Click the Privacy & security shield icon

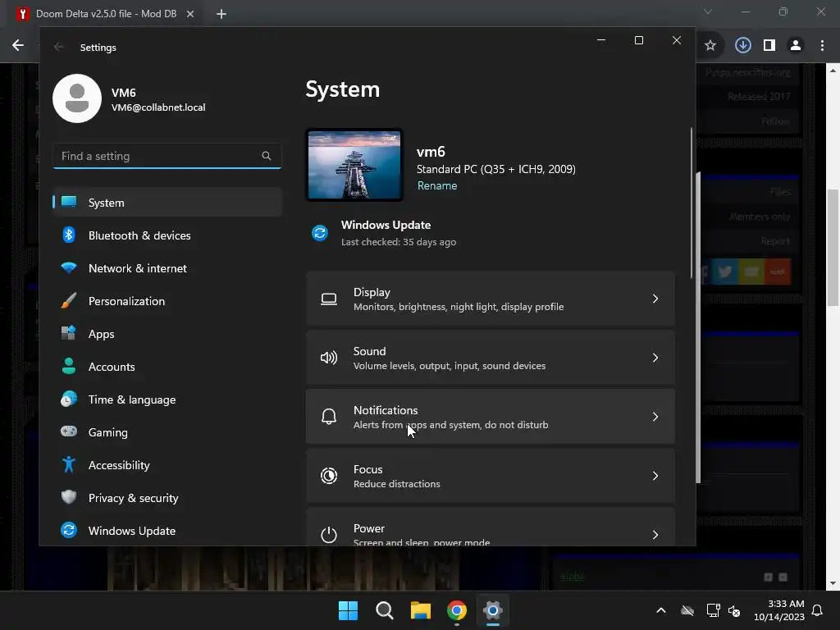[69, 497]
